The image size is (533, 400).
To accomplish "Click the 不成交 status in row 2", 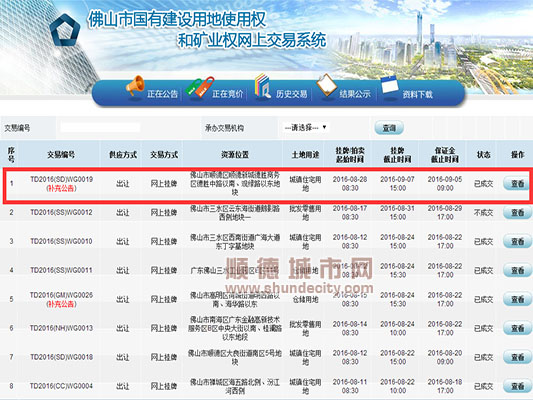I will click(483, 213).
